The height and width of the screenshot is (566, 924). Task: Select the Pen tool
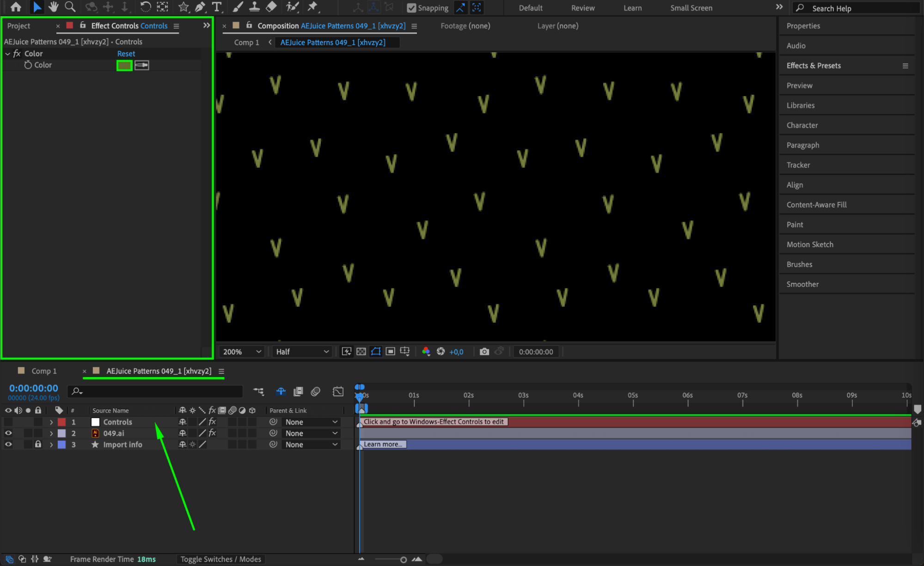coord(200,7)
